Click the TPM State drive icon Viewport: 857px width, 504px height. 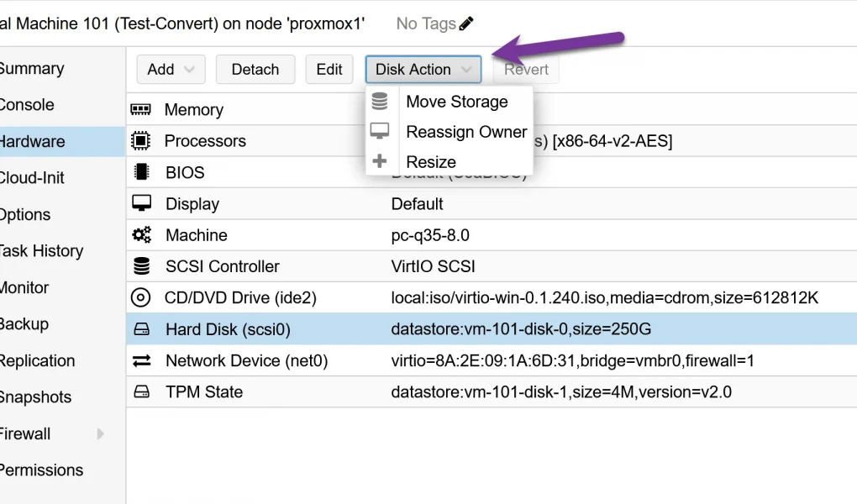(141, 392)
